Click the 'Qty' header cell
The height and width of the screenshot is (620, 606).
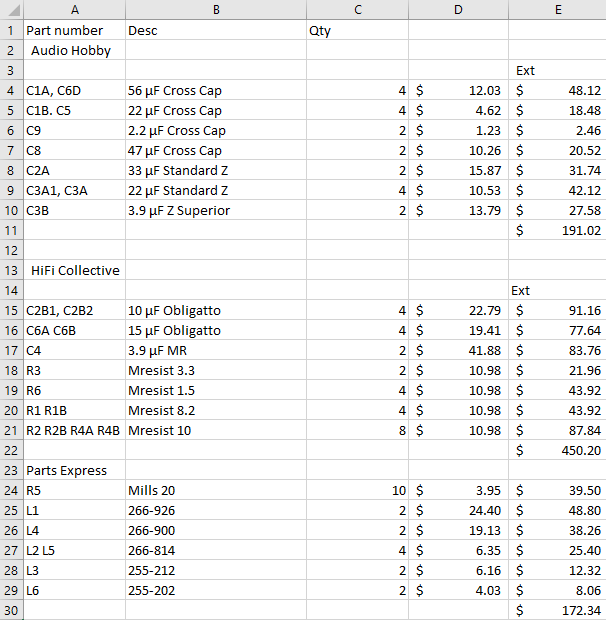coord(357,30)
